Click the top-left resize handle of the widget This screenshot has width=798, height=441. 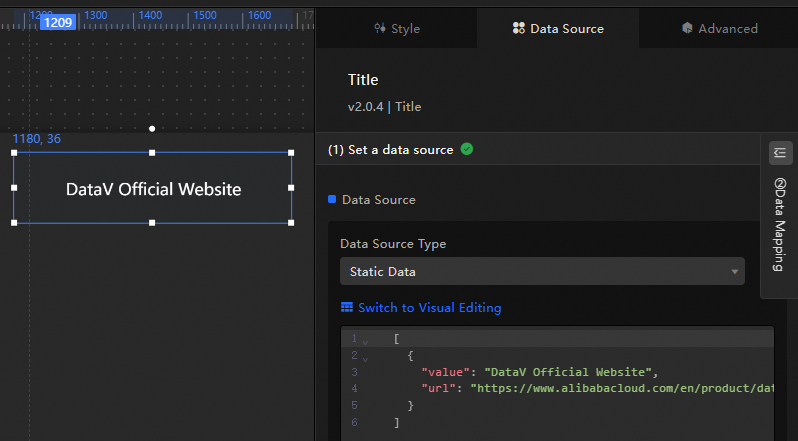click(x=14, y=153)
